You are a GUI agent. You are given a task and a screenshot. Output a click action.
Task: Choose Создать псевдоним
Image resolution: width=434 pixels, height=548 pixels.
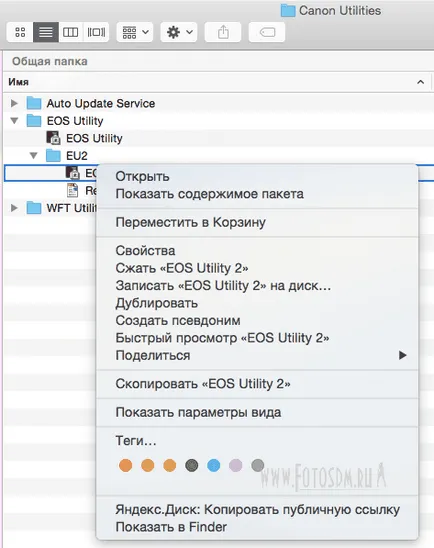tap(178, 320)
